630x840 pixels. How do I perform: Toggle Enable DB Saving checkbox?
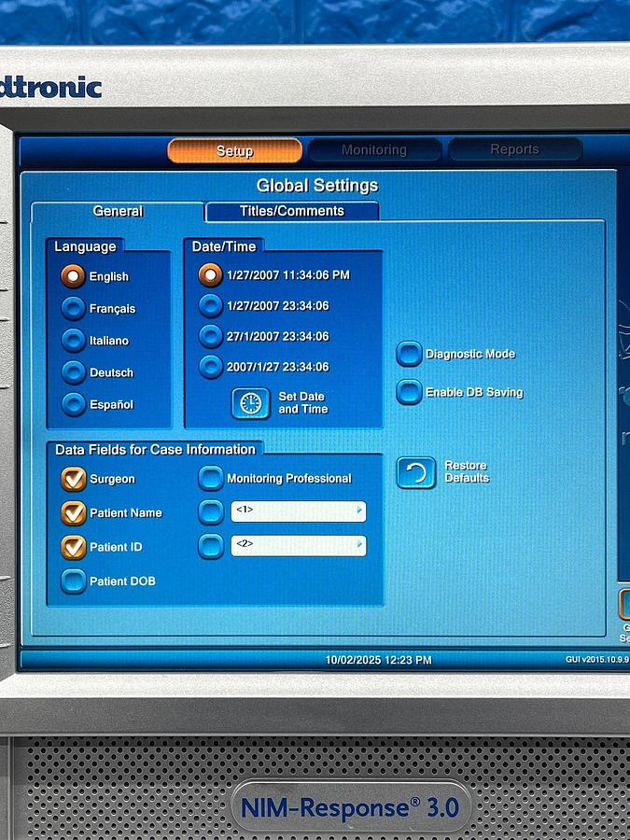(409, 392)
